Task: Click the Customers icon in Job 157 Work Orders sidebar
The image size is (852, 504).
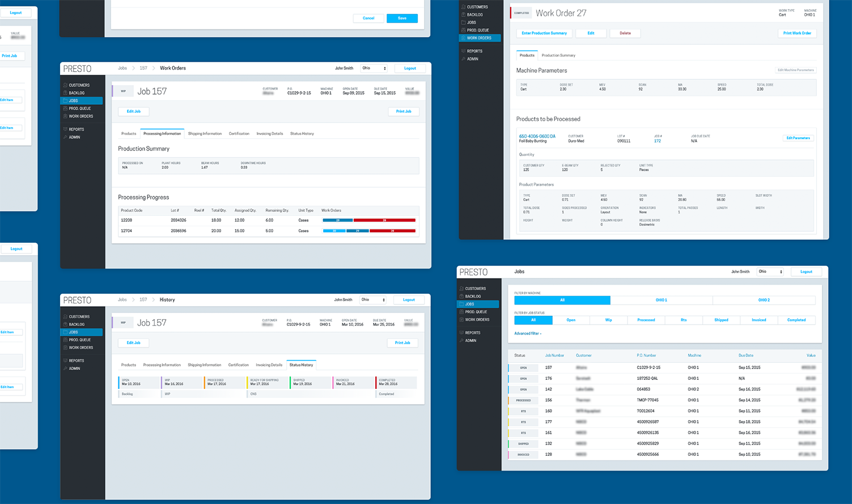Action: [66, 85]
